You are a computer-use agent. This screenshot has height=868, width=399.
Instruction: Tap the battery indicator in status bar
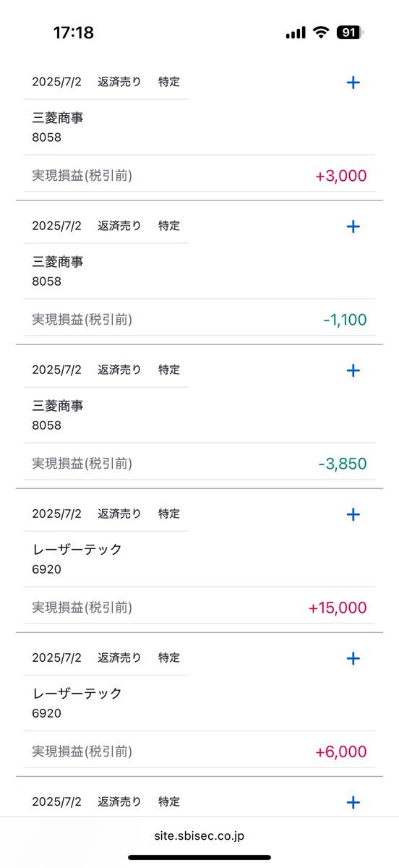click(x=350, y=33)
